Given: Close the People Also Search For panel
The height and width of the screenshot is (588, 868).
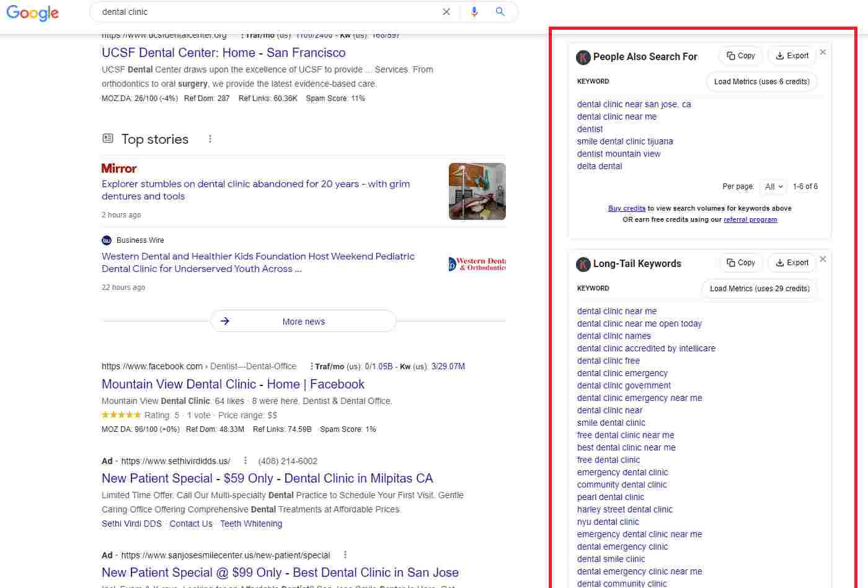Looking at the screenshot, I should (x=823, y=52).
